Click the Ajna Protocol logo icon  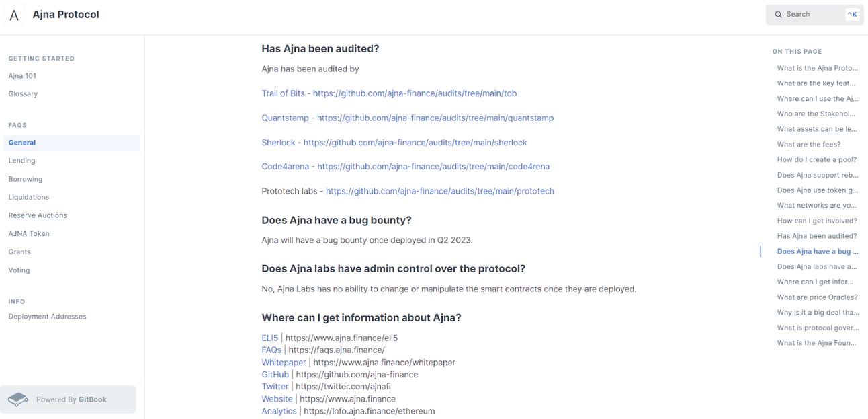coord(14,15)
